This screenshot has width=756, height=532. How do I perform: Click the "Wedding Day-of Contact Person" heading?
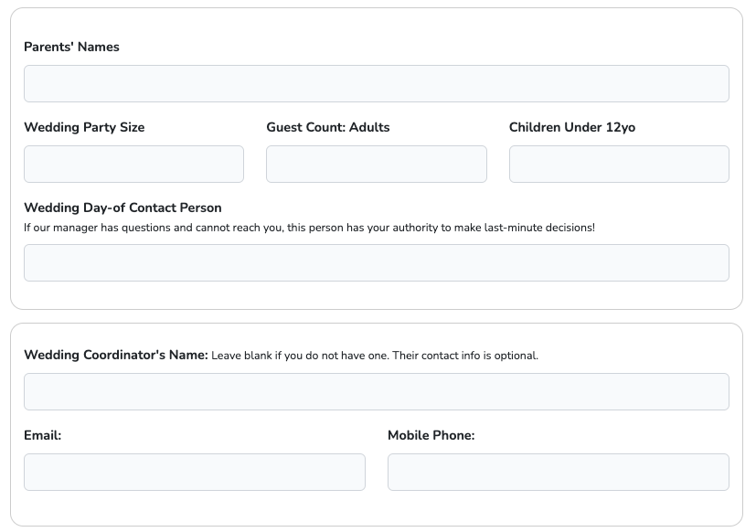pyautogui.click(x=122, y=207)
